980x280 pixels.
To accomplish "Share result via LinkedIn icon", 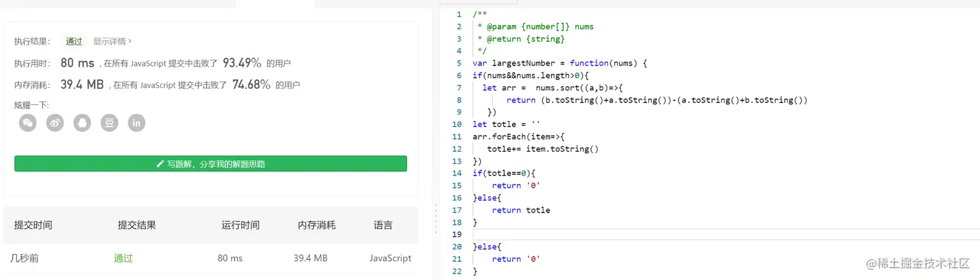I will pos(137,122).
